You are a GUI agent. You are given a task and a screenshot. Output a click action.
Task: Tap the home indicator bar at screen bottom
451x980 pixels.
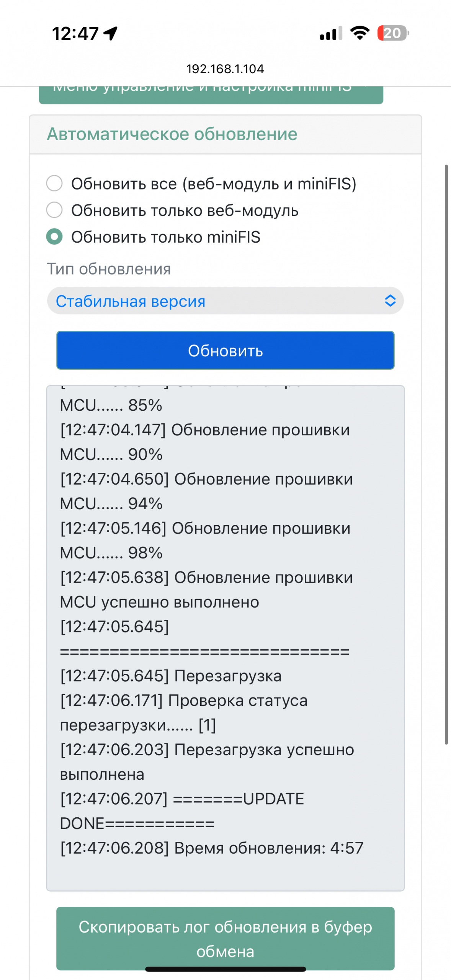pyautogui.click(x=225, y=969)
